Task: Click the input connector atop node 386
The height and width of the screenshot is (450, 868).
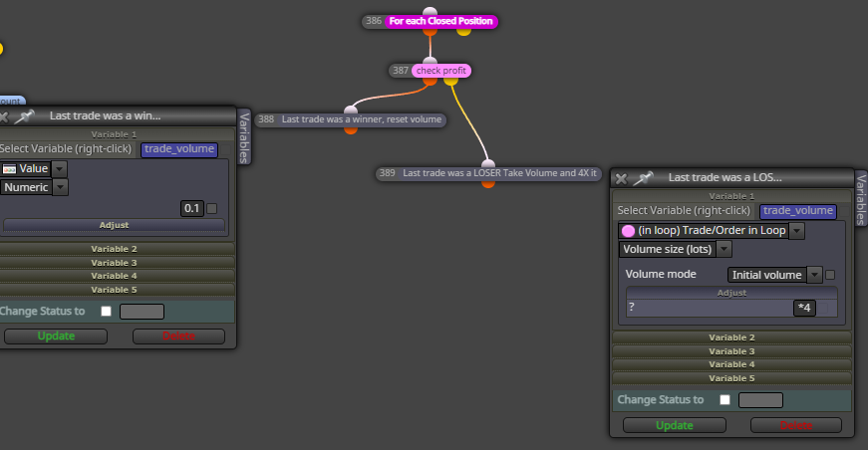Action: 431,12
